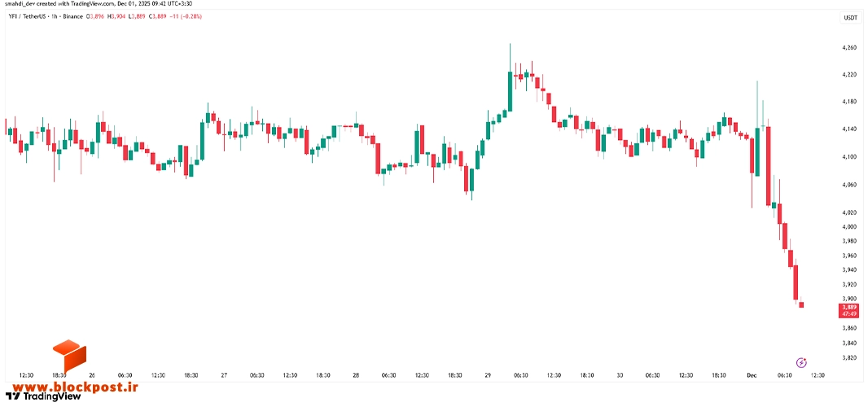Image resolution: width=868 pixels, height=407 pixels.
Task: Click the 47:49 candle countdown label
Action: (850, 314)
